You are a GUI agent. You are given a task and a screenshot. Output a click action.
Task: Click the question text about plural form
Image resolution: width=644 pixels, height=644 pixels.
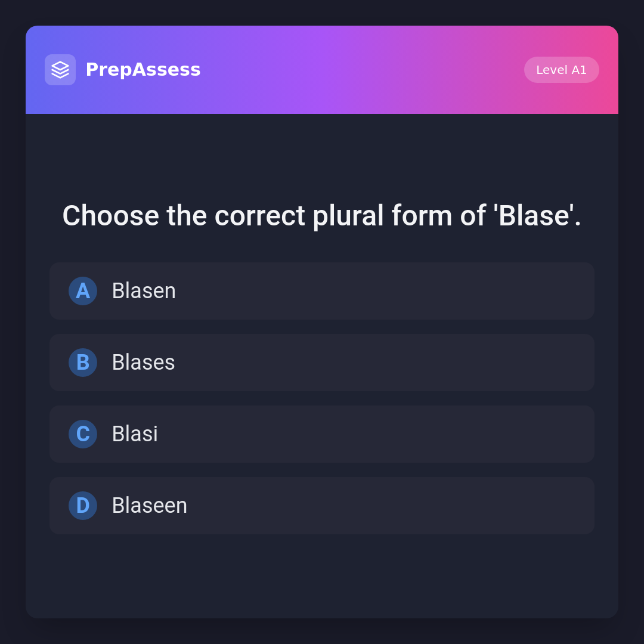pyautogui.click(x=322, y=216)
